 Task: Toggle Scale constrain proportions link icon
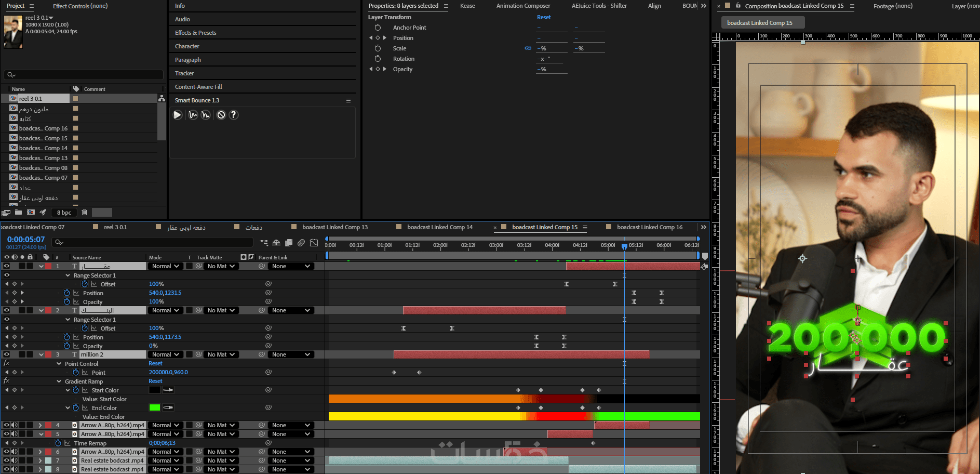pyautogui.click(x=528, y=48)
